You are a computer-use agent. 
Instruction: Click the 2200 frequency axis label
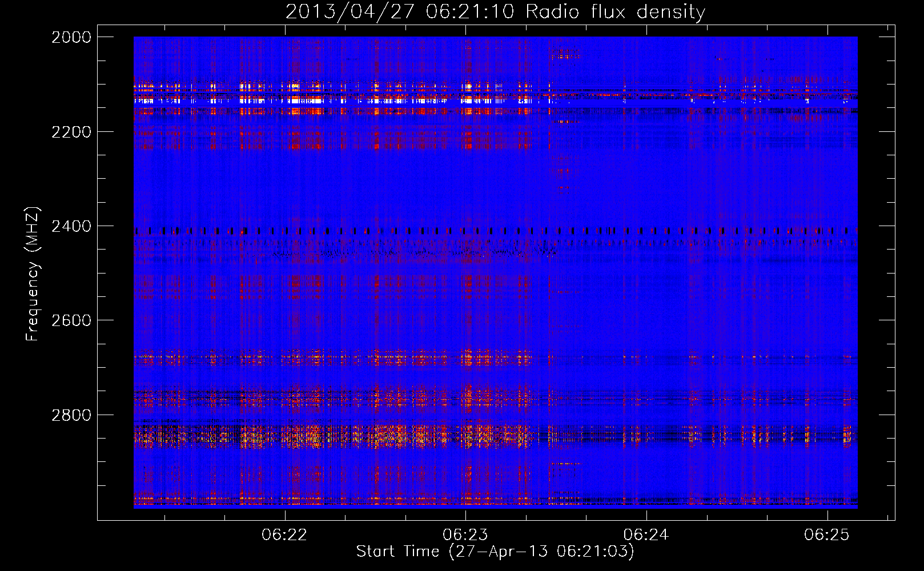[71, 132]
